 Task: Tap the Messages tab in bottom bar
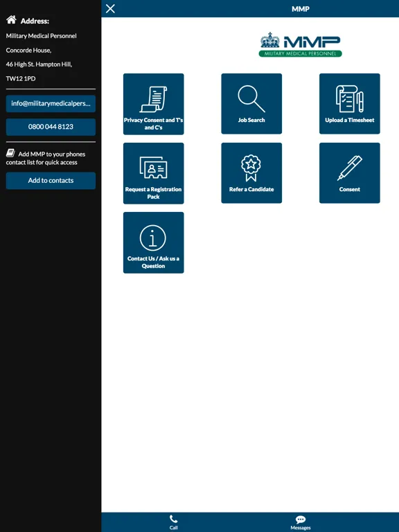(300, 522)
